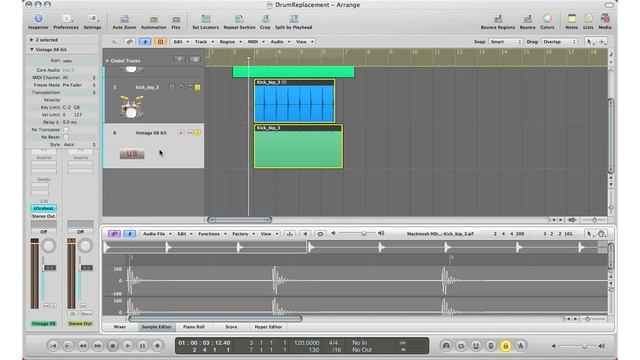
Task: Click the add track plus button
Action: pyautogui.click(x=180, y=60)
